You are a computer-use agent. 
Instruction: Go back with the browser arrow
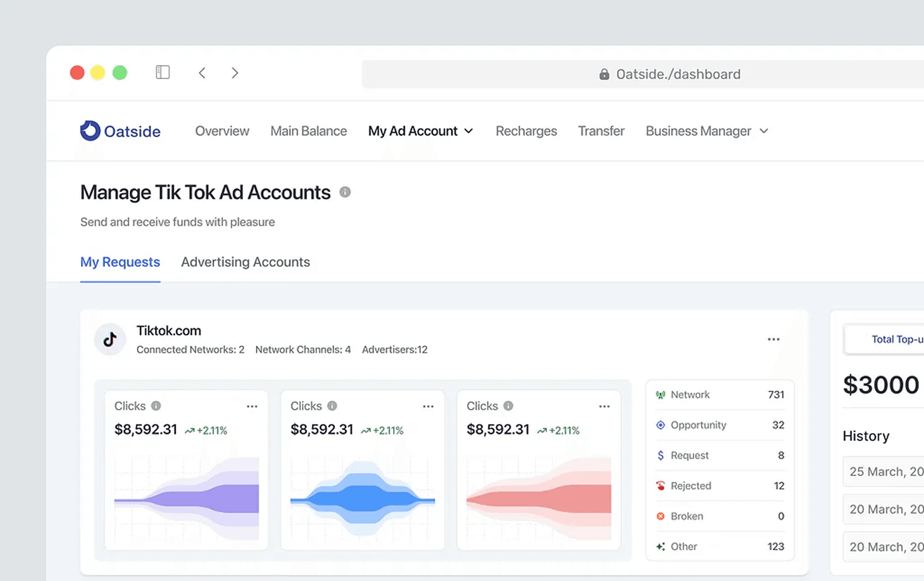pyautogui.click(x=202, y=73)
